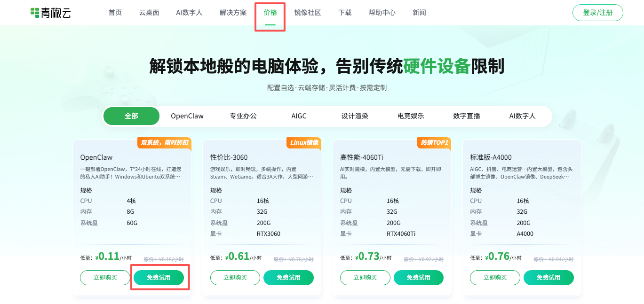
Task: Open the 解决方案 menu
Action: pyautogui.click(x=233, y=13)
